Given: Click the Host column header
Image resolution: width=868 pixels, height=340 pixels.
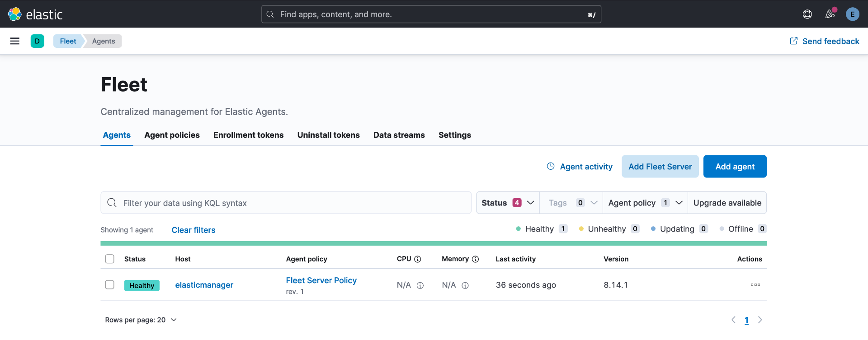Looking at the screenshot, I should coord(183,259).
